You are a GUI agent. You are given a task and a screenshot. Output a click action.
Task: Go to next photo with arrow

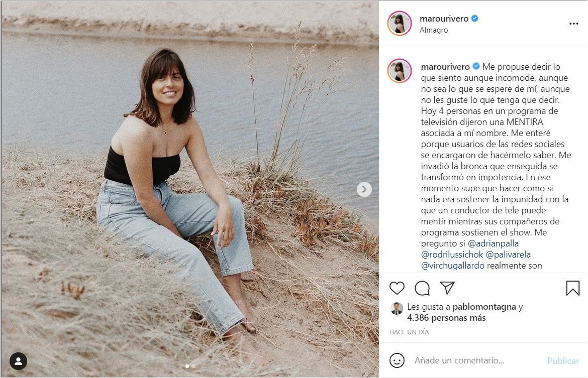[x=364, y=189]
